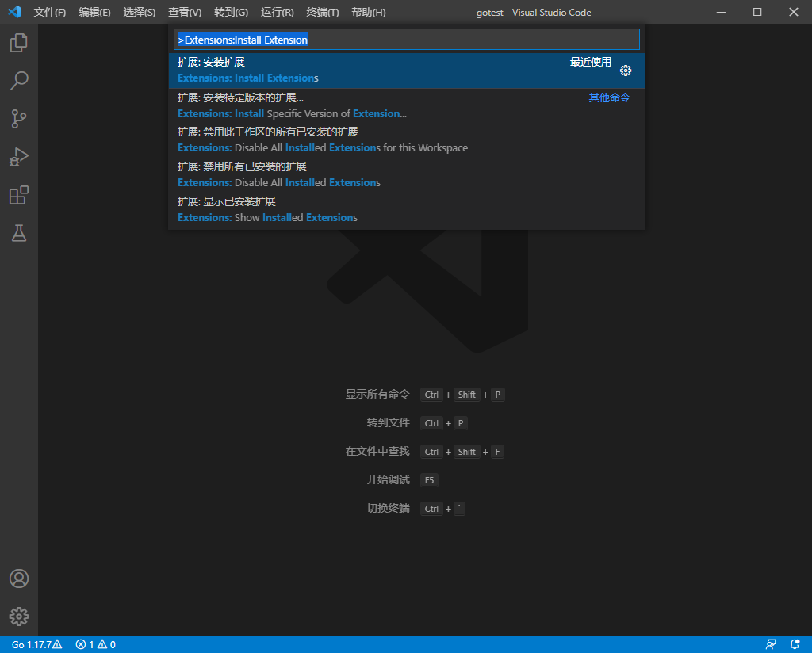Show errors and warnings count in status bar
The width and height of the screenshot is (812, 653).
tap(96, 644)
